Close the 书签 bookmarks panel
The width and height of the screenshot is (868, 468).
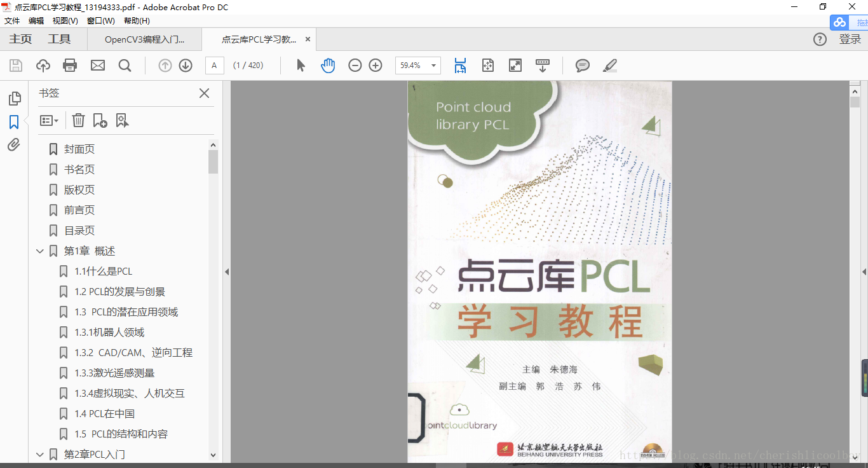pyautogui.click(x=204, y=93)
